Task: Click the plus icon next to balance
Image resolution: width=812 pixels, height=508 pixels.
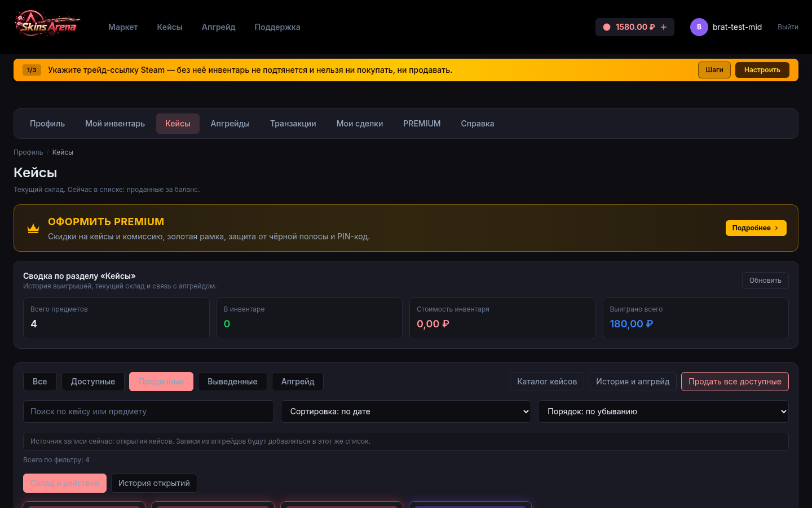Action: 664,27
